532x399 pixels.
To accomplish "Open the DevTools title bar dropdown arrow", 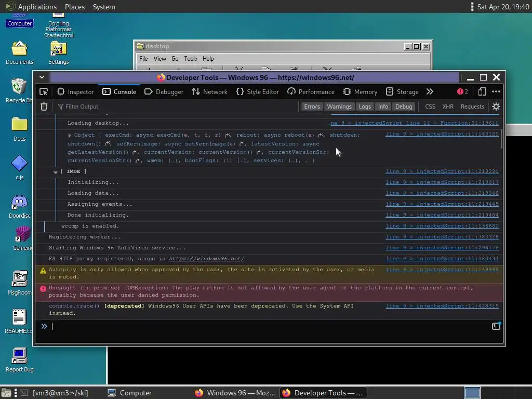I will [42, 77].
